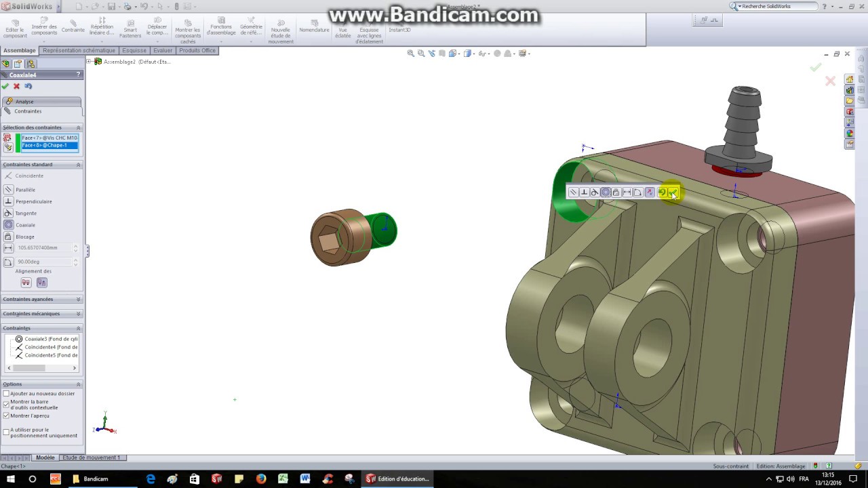Collapse the 'Sélection des contraintes' section
This screenshot has height=488, width=868.
click(78, 127)
